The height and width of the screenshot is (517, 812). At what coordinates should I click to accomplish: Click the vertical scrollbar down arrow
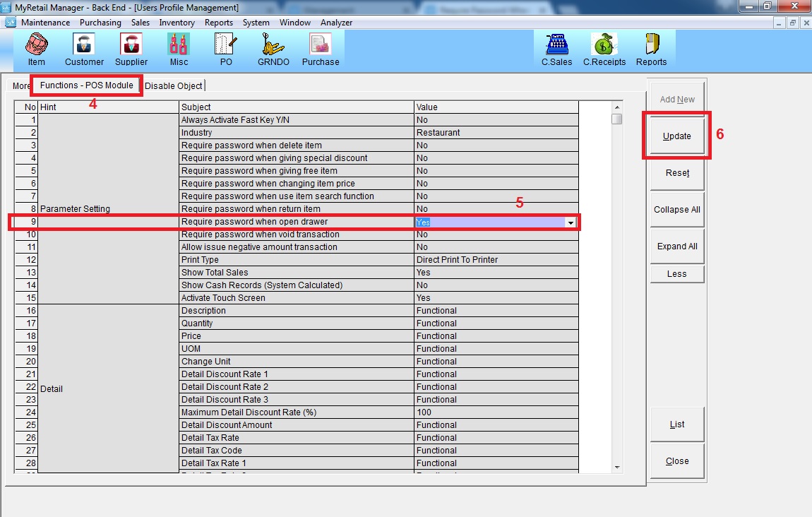(617, 467)
